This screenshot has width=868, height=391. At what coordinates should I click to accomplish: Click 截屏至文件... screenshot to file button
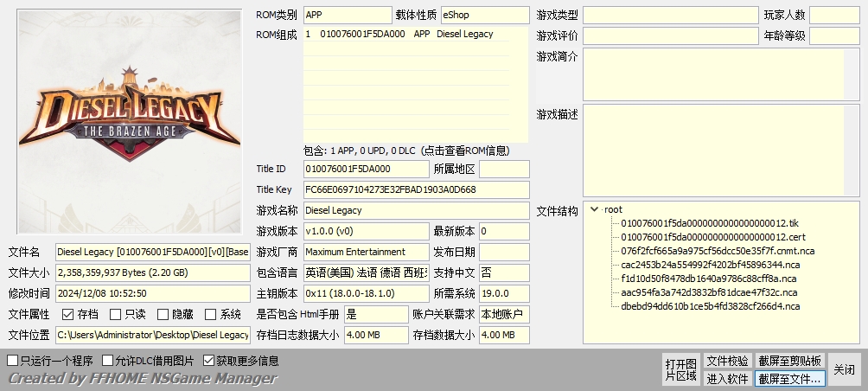click(x=789, y=378)
